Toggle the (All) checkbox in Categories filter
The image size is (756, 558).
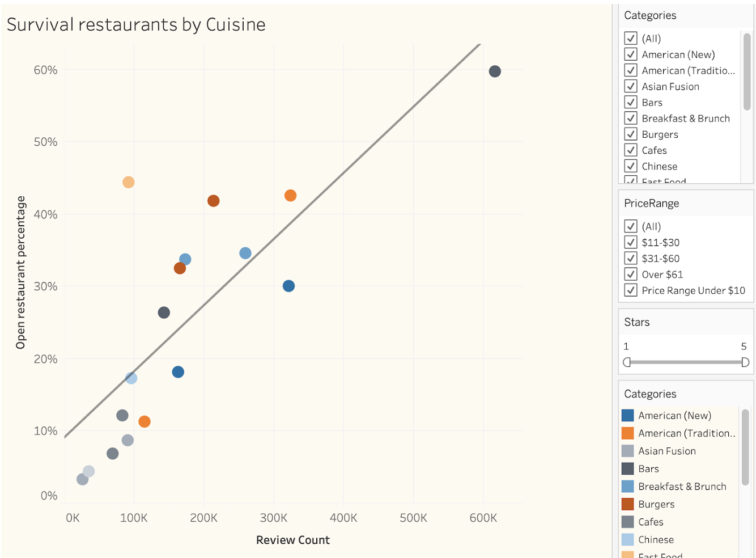[630, 39]
